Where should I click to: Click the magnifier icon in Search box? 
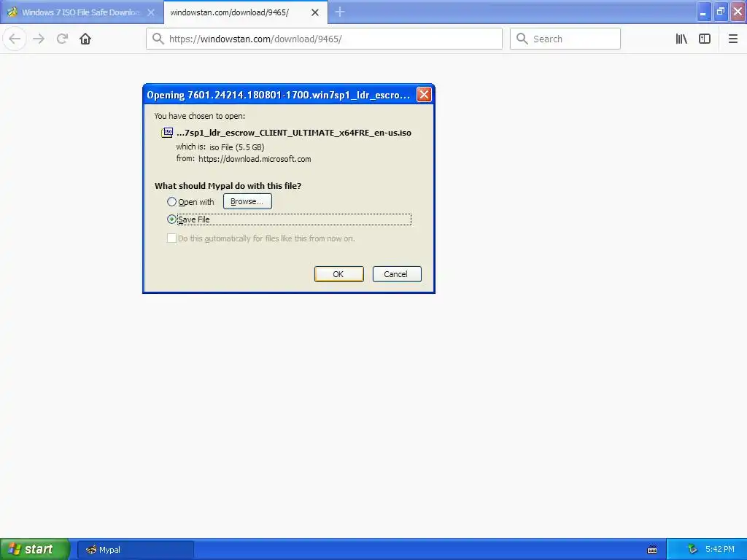pos(522,39)
